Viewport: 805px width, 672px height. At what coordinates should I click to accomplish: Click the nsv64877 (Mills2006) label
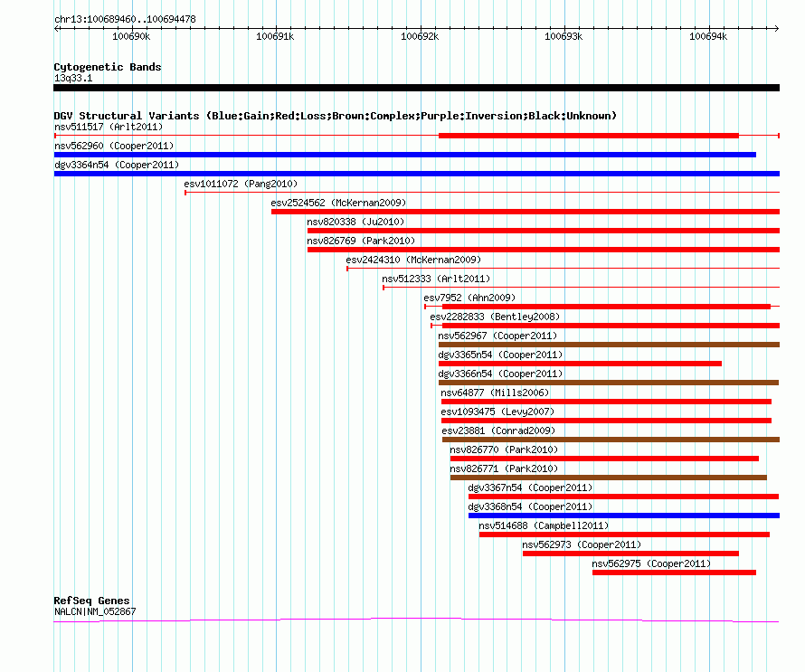495,393
